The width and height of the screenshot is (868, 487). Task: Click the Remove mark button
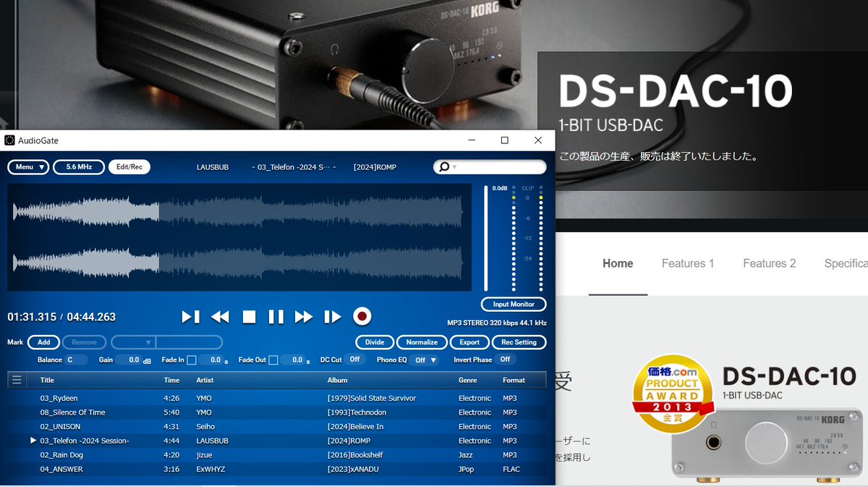[x=85, y=342]
